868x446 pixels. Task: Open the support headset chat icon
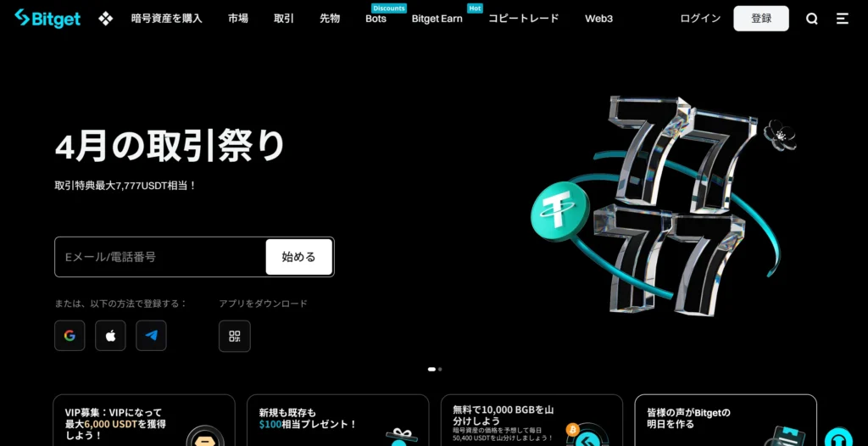838,438
